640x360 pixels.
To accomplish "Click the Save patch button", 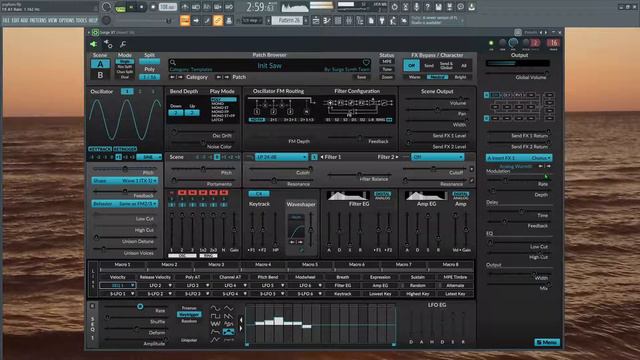I will pos(362,77).
